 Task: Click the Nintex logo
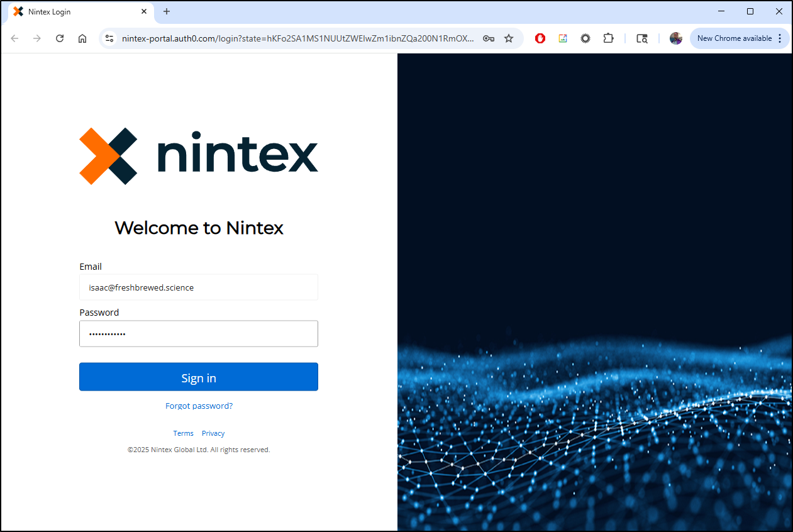(199, 156)
